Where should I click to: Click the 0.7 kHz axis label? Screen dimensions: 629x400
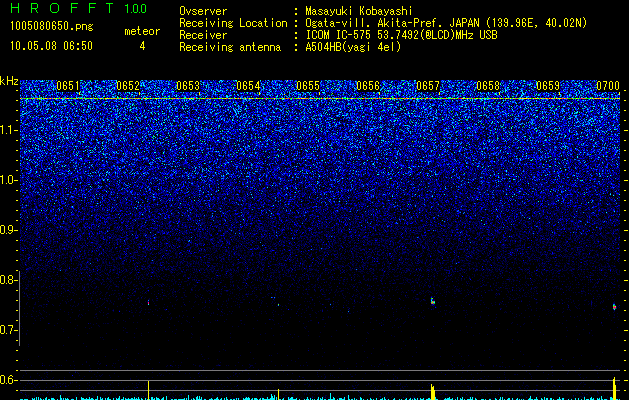tap(8, 330)
